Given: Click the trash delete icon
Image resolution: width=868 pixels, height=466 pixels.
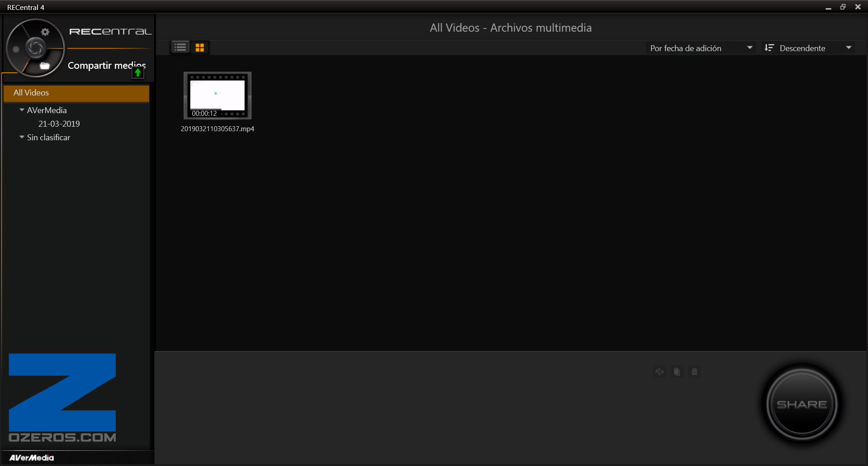Looking at the screenshot, I should coord(694,372).
